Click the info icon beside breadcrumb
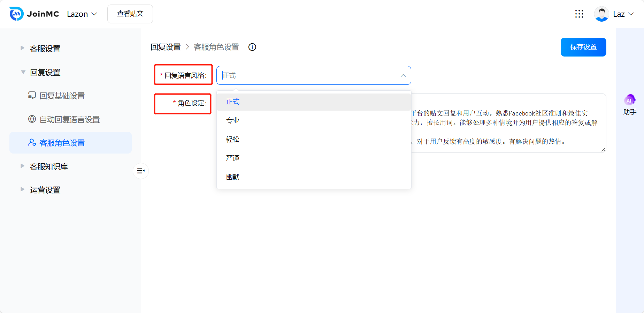 252,47
